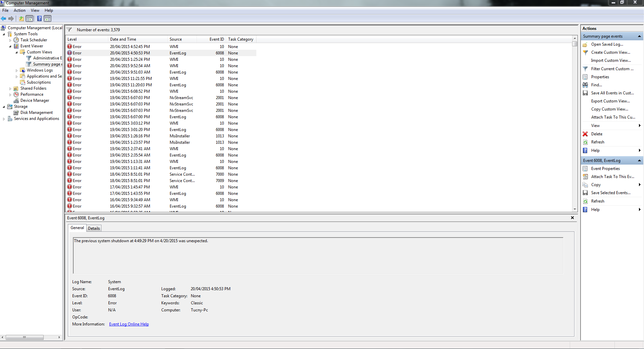This screenshot has height=349, width=644.
Task: Sort events by Event ID column header
Action: (211, 39)
